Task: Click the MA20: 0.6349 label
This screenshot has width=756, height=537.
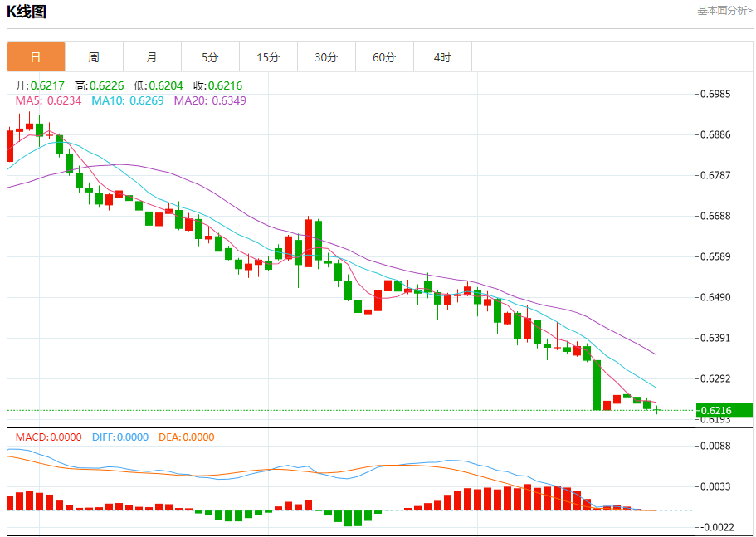Action: coord(210,100)
